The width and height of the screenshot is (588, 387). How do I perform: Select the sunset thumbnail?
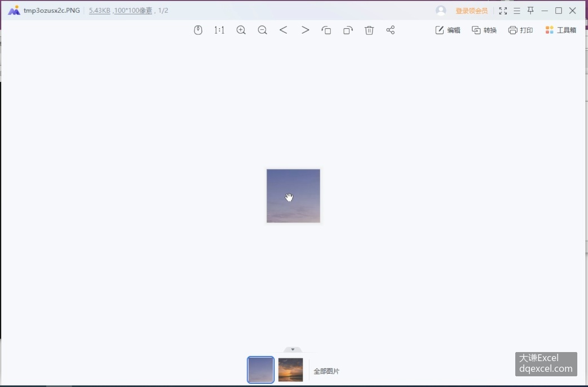[291, 370]
